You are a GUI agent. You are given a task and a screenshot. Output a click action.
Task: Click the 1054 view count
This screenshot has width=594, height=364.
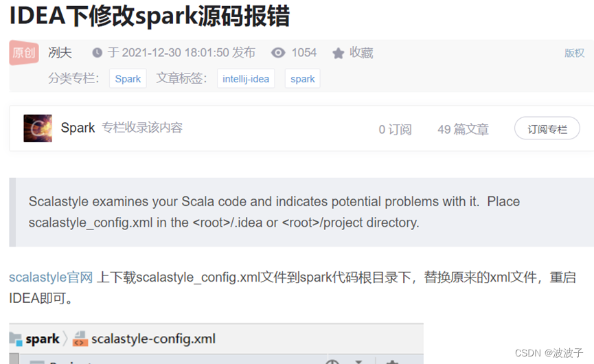[x=304, y=53]
